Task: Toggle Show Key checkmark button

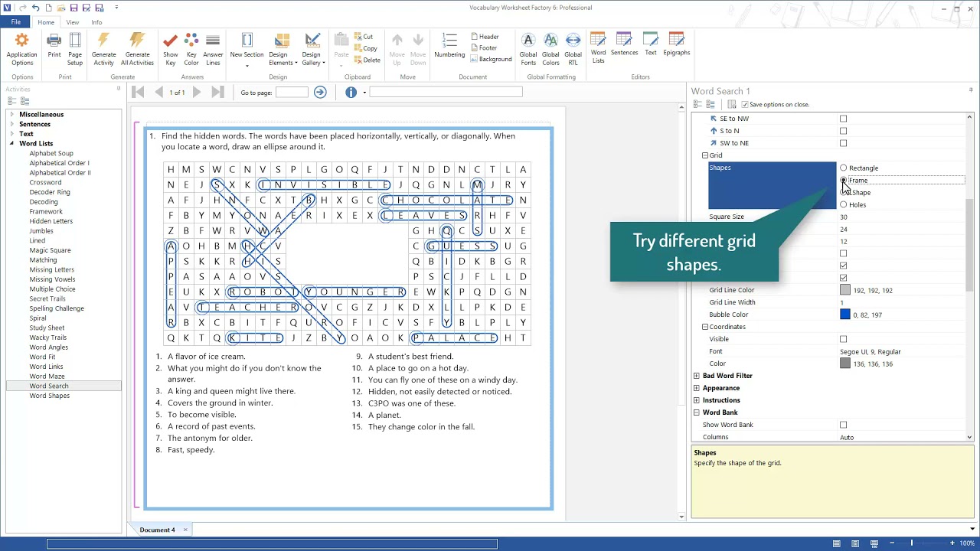Action: click(x=171, y=49)
